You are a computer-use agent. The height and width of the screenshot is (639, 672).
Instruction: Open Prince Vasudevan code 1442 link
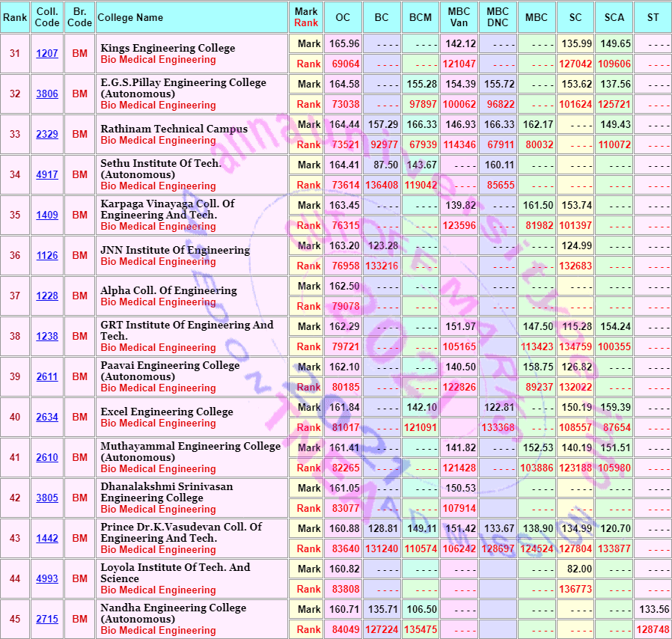47,538
